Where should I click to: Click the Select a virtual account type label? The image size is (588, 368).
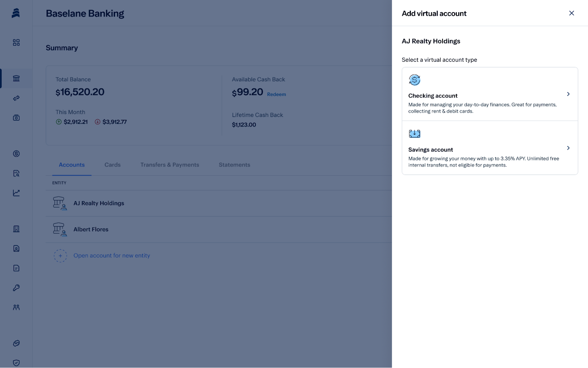click(440, 60)
